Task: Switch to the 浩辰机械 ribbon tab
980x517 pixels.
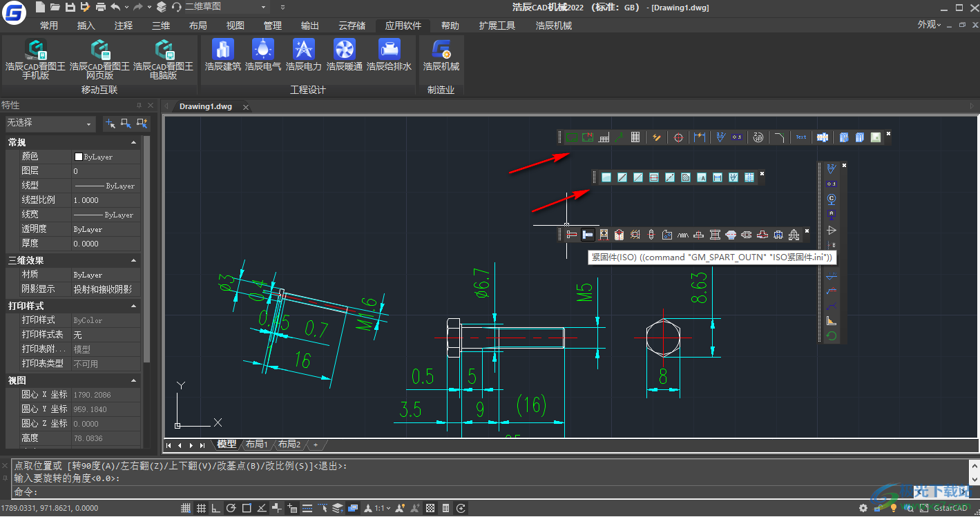Action: click(554, 26)
